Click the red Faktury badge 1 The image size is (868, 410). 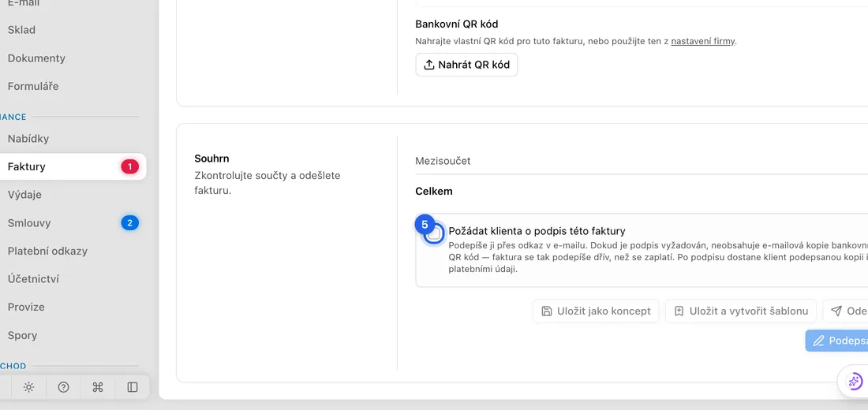pos(129,166)
